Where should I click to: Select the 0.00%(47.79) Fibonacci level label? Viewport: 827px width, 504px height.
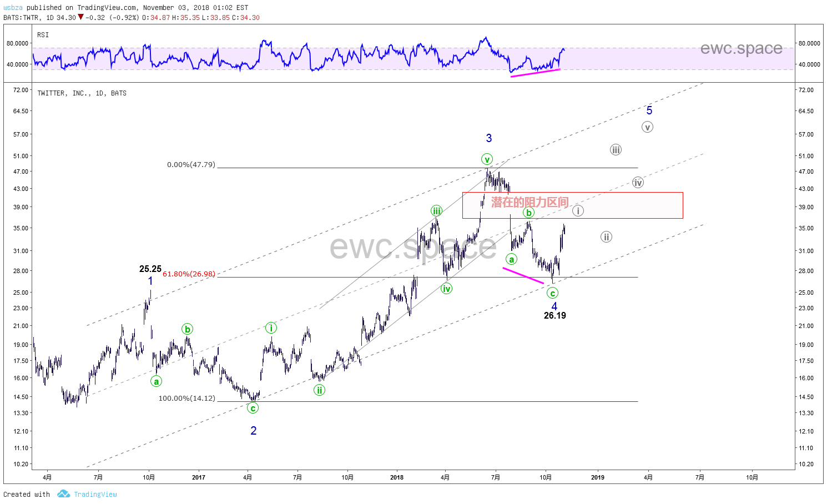pyautogui.click(x=191, y=165)
